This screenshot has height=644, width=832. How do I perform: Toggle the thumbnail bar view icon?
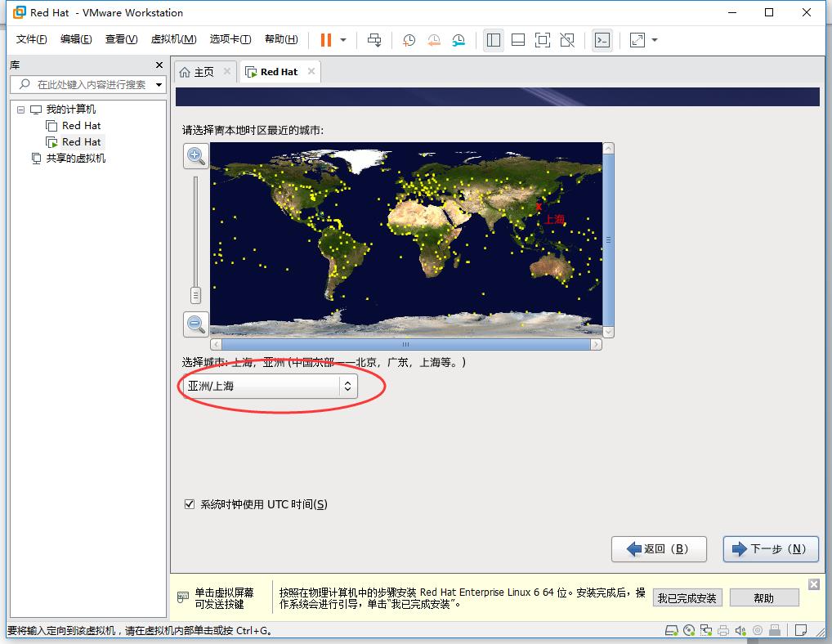[x=518, y=40]
